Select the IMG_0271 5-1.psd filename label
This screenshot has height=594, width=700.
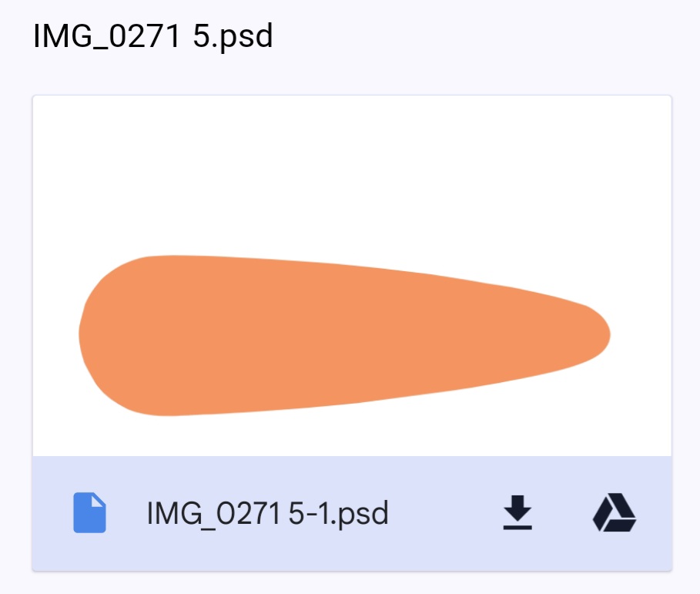pos(267,514)
